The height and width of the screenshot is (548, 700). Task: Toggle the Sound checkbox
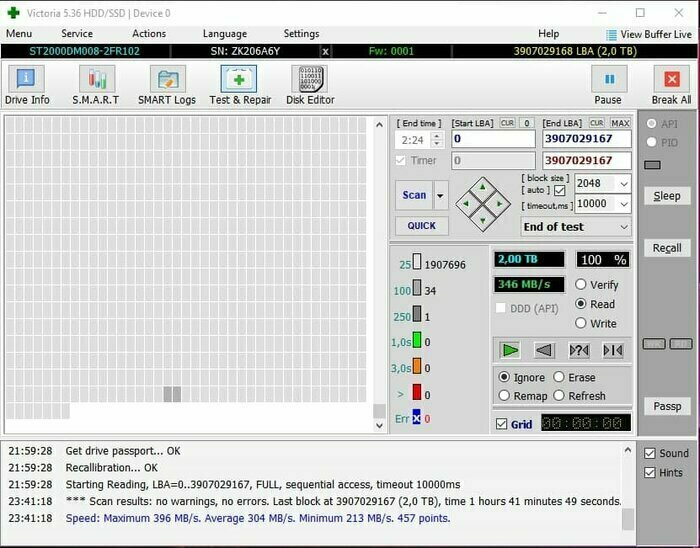[x=650, y=453]
